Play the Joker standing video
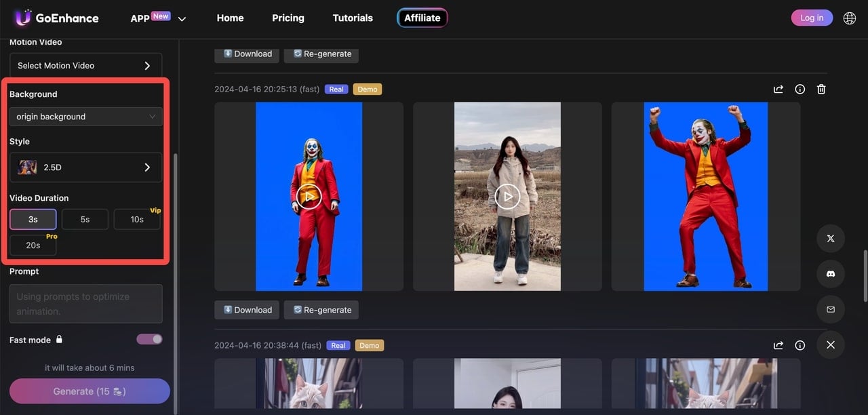The height and width of the screenshot is (415, 868). point(309,197)
